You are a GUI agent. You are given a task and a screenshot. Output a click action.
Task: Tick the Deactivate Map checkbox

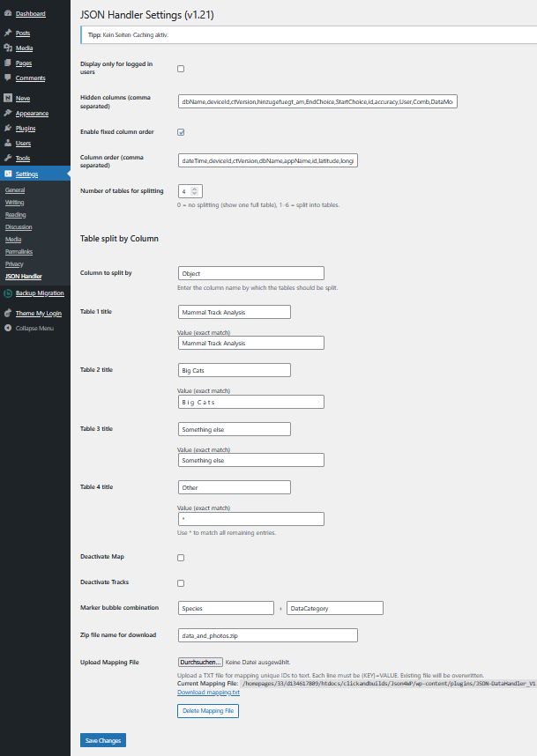pyautogui.click(x=181, y=558)
